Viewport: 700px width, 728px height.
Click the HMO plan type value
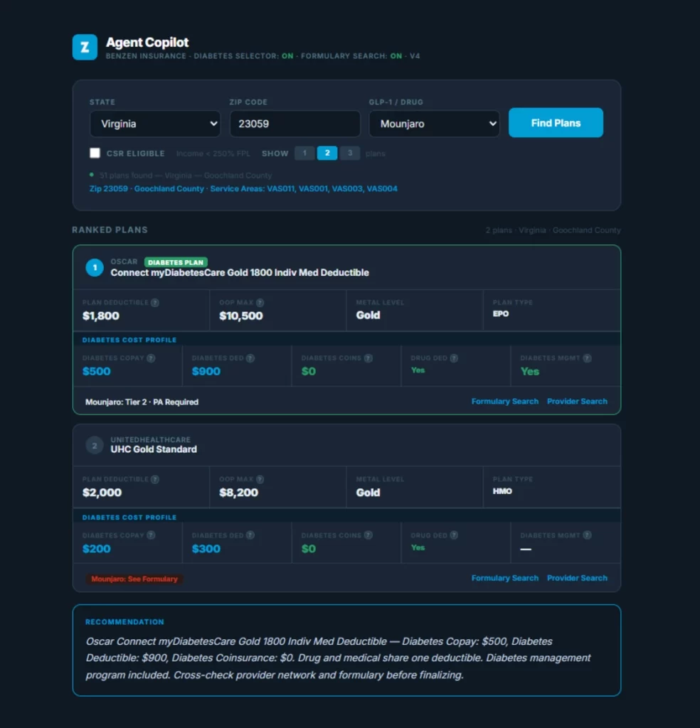click(x=502, y=491)
